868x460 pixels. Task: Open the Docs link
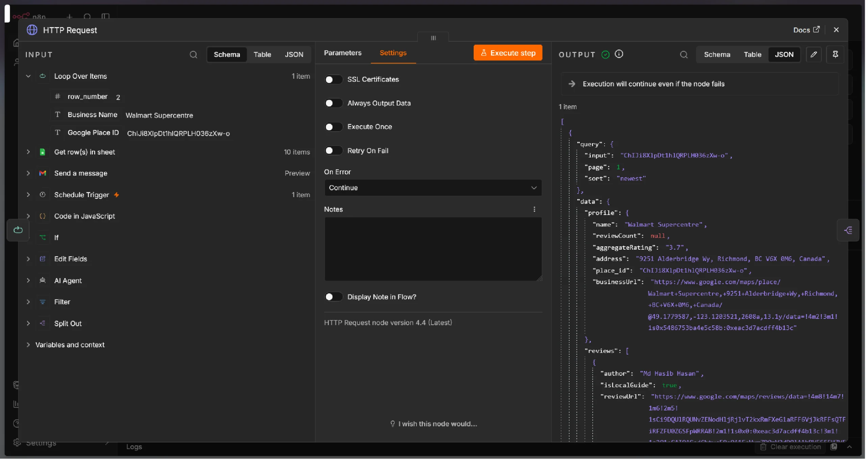click(x=806, y=30)
